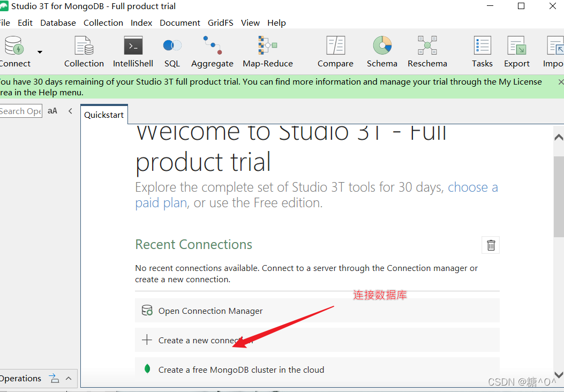Image resolution: width=564 pixels, height=392 pixels.
Task: Open the Database menu
Action: 58,22
